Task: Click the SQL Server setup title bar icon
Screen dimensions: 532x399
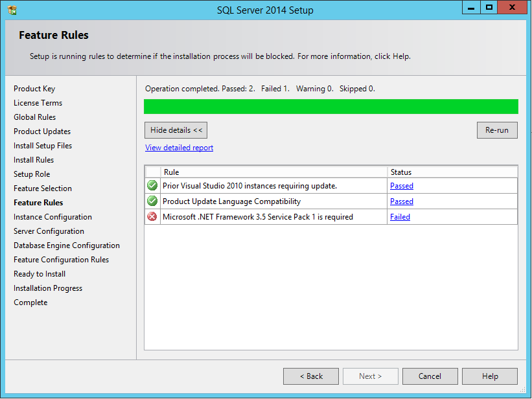Action: (12, 10)
